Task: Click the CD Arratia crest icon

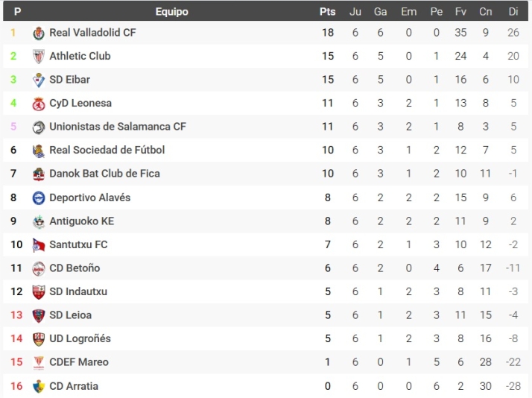Action: click(x=39, y=386)
